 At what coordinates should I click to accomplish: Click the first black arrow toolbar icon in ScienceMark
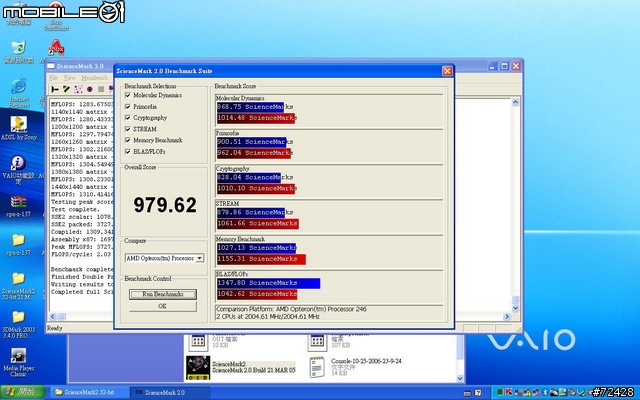point(55,89)
